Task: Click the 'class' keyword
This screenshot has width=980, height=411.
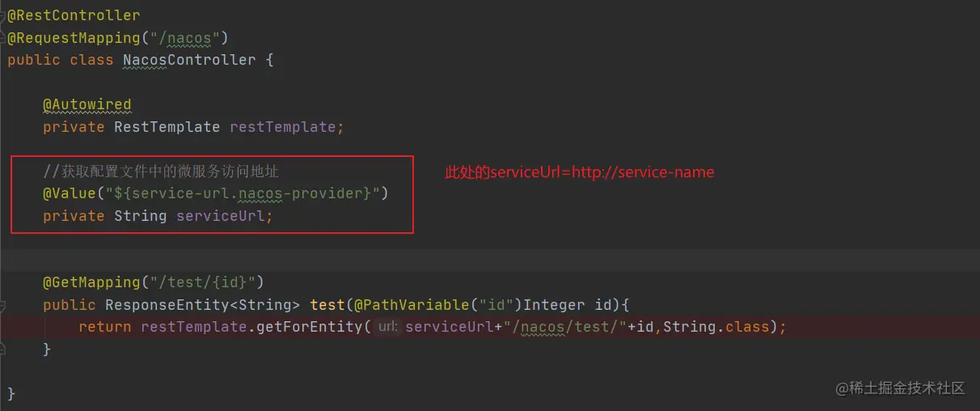Action: pos(91,60)
